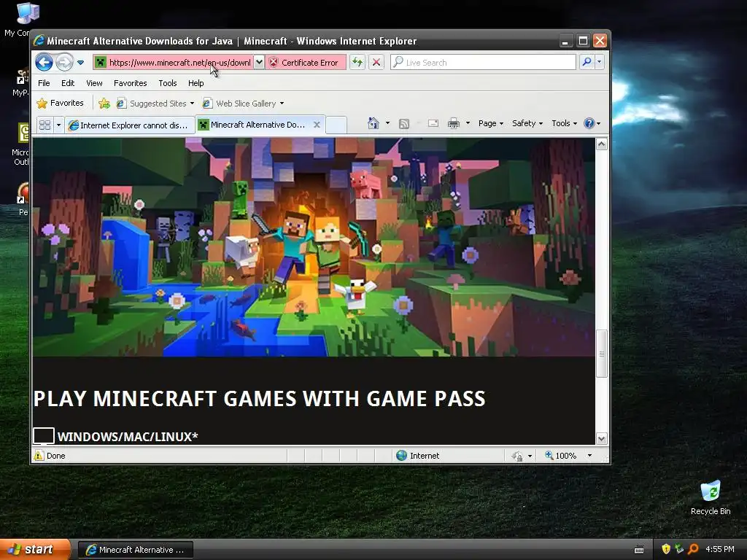This screenshot has height=560, width=747.
Task: Go back with the Back arrow button
Action: click(x=44, y=62)
